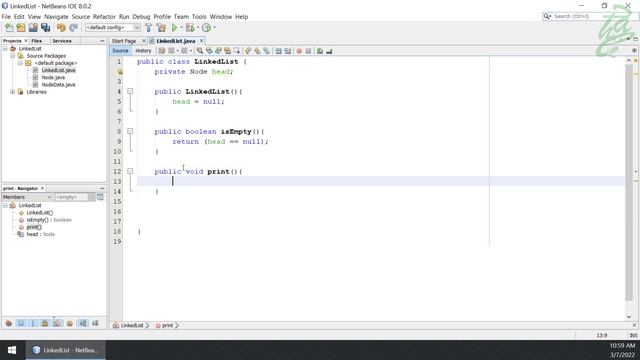Open the Debug Project dropdown arrow
The image size is (640, 360).
point(198,27)
